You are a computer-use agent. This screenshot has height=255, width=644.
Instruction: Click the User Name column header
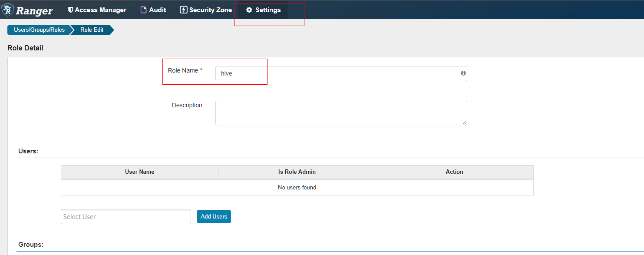140,172
